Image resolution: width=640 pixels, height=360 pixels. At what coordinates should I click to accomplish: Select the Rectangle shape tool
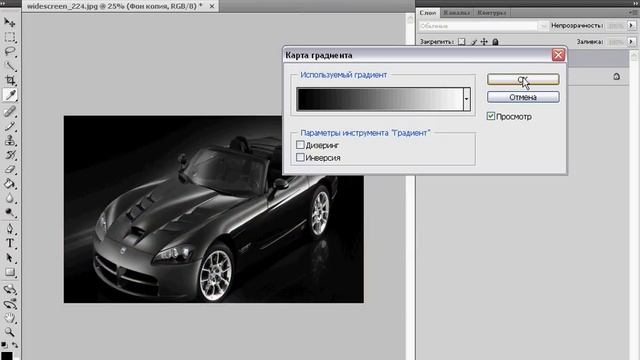pyautogui.click(x=10, y=272)
